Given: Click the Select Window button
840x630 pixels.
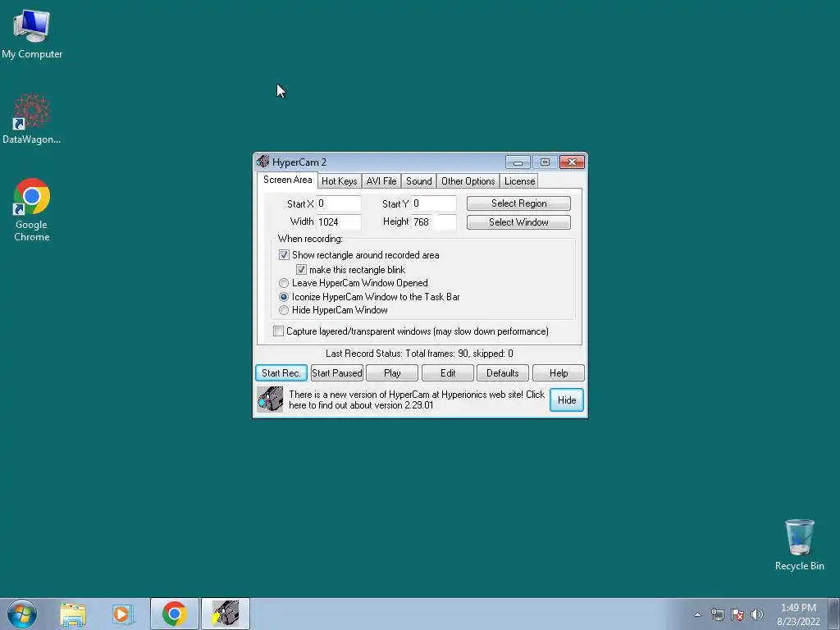Looking at the screenshot, I should click(518, 222).
